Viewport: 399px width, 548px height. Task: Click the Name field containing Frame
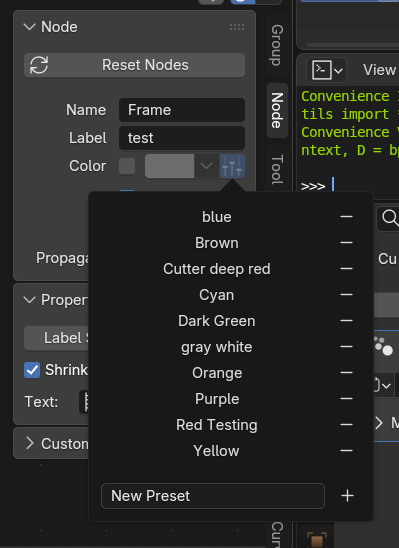182,110
